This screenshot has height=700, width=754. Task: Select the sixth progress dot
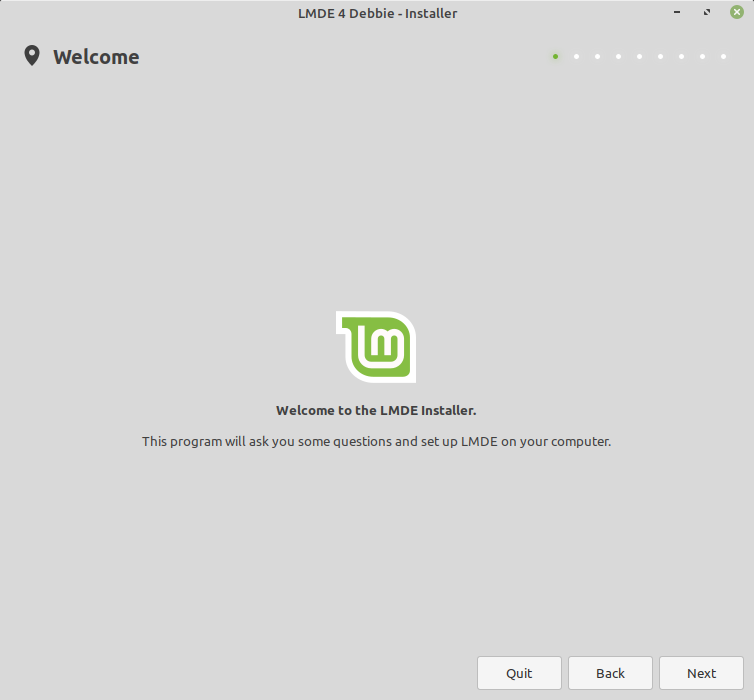coord(660,57)
